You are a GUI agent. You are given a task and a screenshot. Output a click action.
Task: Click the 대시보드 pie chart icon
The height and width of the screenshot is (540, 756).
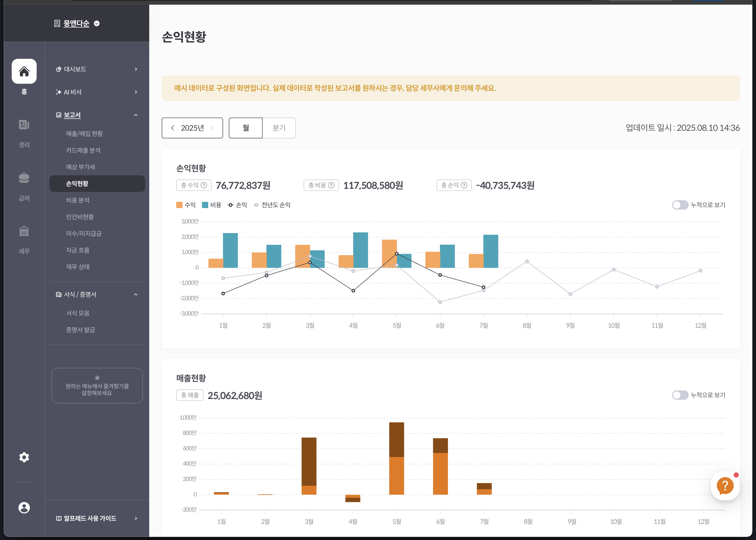[58, 69]
